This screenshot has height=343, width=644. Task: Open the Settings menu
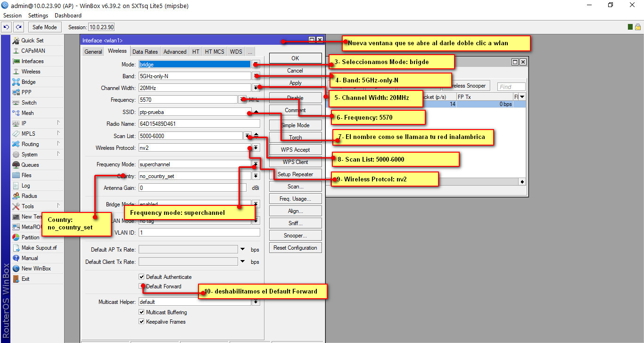tap(38, 16)
